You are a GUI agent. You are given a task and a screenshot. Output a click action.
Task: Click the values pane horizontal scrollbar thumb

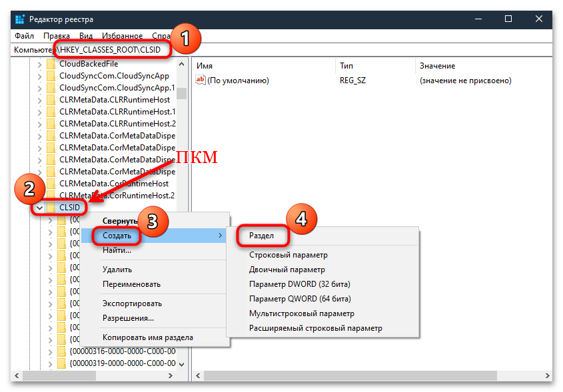point(350,375)
